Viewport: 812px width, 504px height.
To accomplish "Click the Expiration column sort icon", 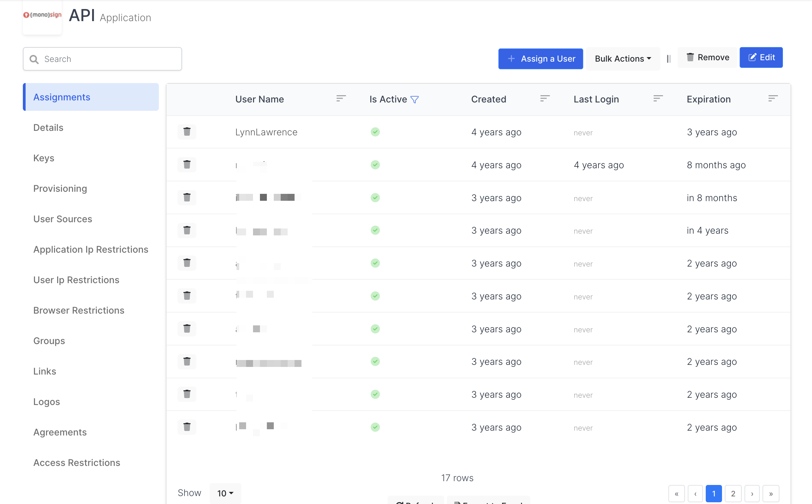I will tap(773, 99).
